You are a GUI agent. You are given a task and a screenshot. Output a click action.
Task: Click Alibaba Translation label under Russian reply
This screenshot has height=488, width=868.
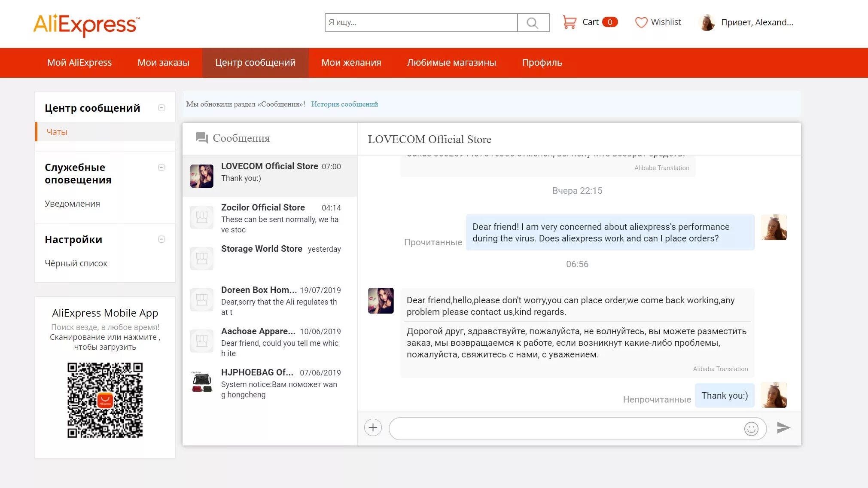coord(720,369)
